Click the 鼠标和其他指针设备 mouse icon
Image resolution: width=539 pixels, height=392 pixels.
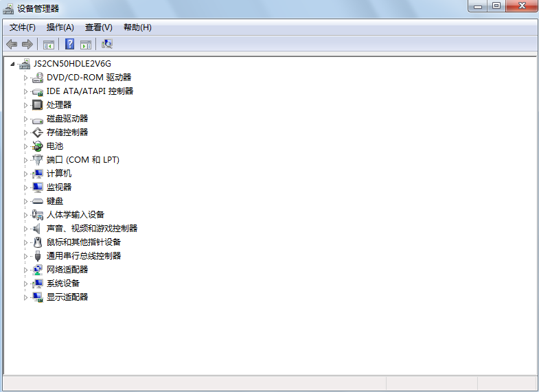pos(38,242)
